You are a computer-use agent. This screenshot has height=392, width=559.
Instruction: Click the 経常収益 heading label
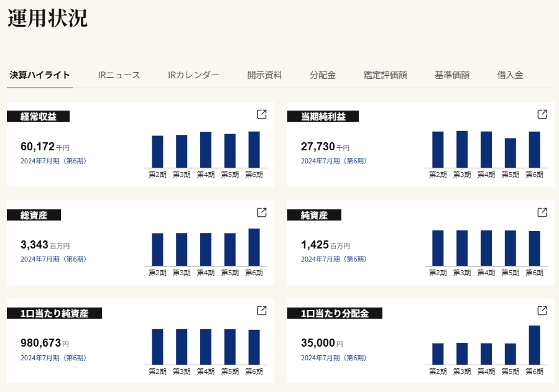point(38,116)
